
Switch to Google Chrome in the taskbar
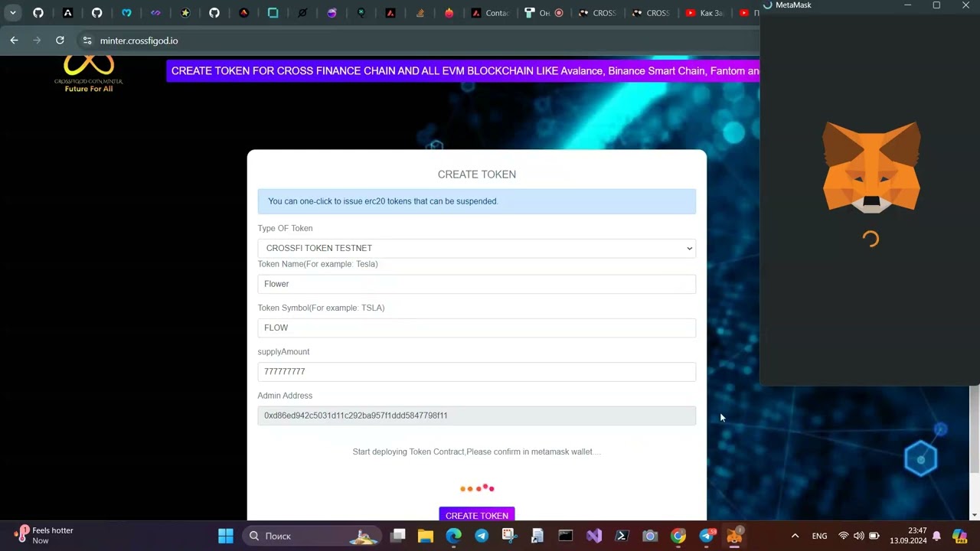click(x=678, y=536)
